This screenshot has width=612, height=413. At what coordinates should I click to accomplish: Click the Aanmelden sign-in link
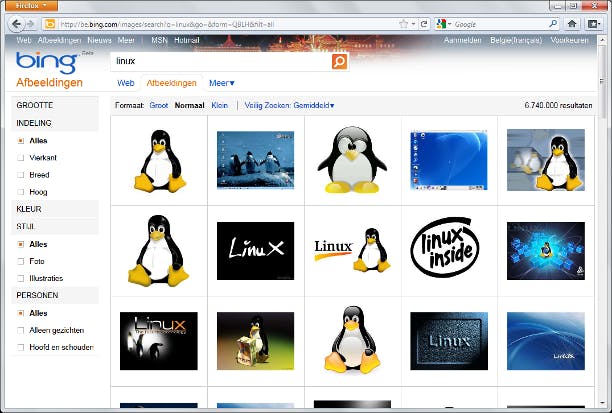tap(463, 40)
